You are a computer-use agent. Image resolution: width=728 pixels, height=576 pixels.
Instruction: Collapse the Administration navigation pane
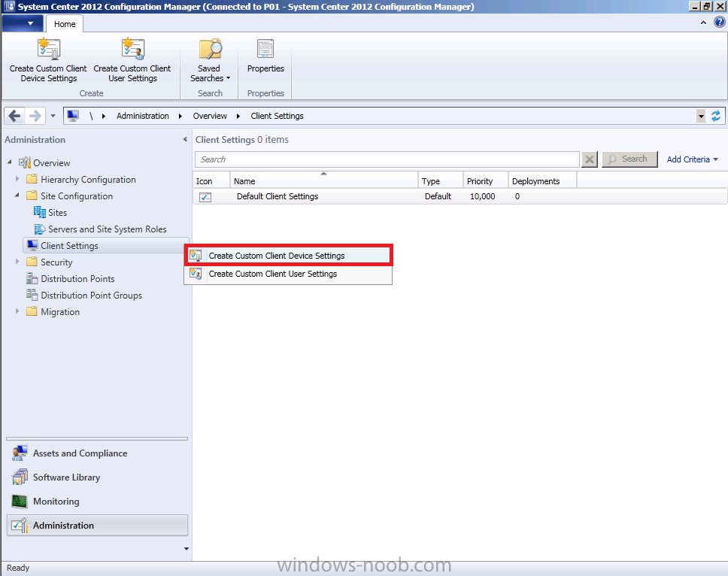click(185, 139)
